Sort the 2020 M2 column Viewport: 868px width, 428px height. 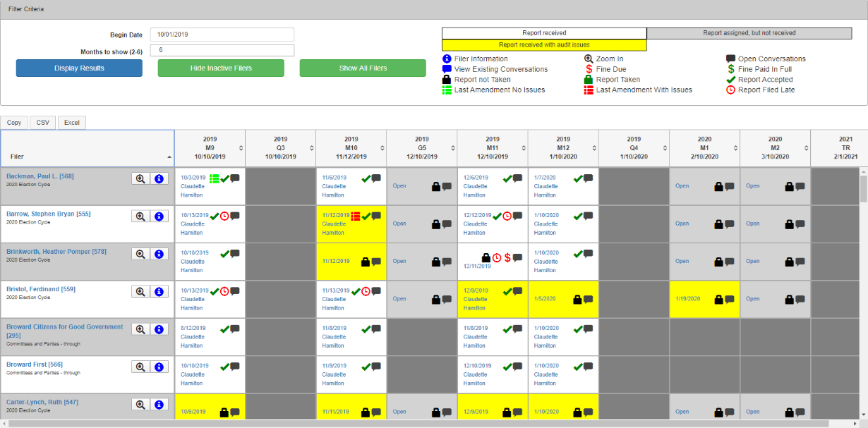[x=775, y=148]
